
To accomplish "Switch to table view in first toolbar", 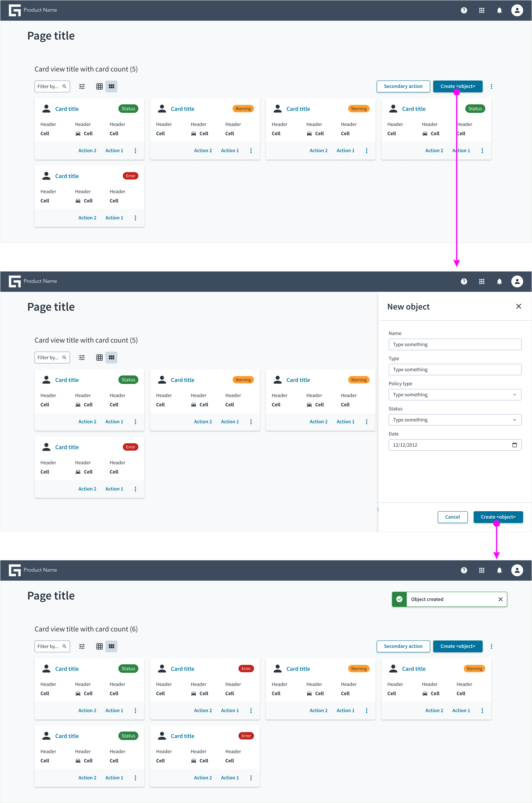I will click(x=99, y=86).
